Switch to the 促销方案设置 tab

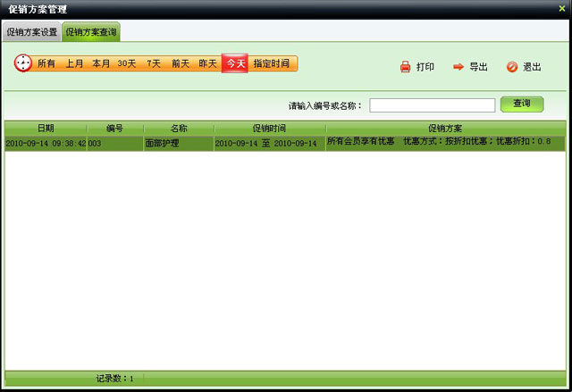31,32
